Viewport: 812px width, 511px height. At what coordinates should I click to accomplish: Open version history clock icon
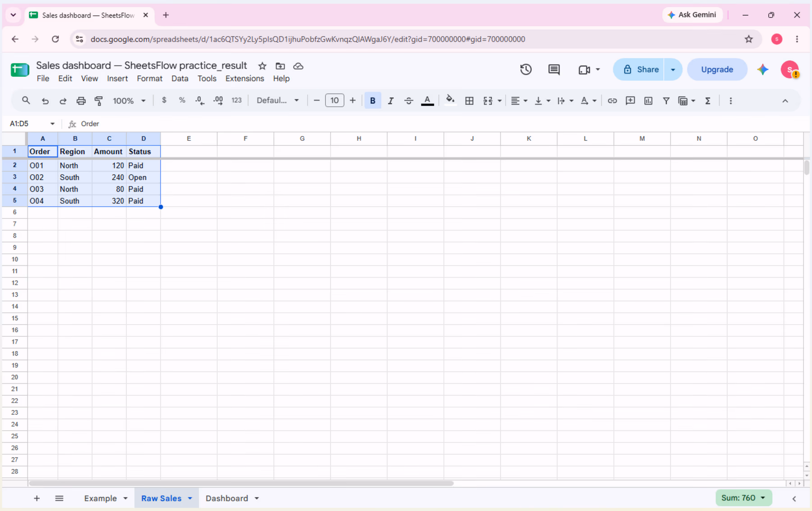coord(526,70)
